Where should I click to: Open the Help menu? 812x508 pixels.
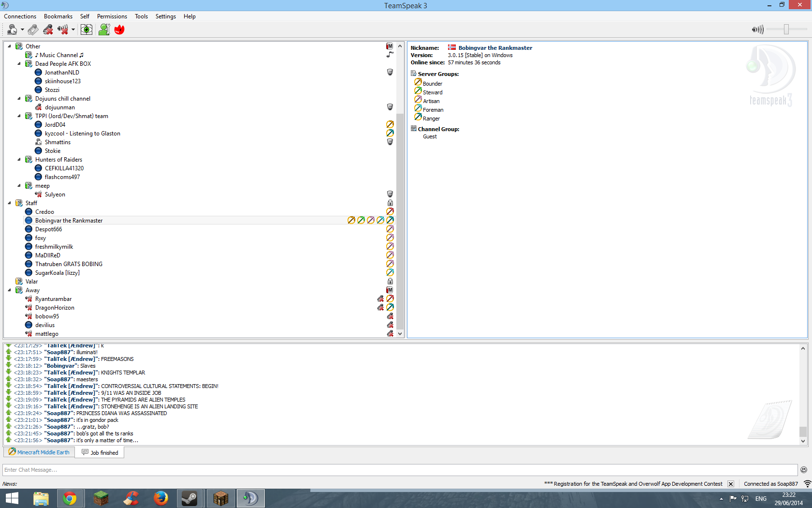(x=189, y=16)
